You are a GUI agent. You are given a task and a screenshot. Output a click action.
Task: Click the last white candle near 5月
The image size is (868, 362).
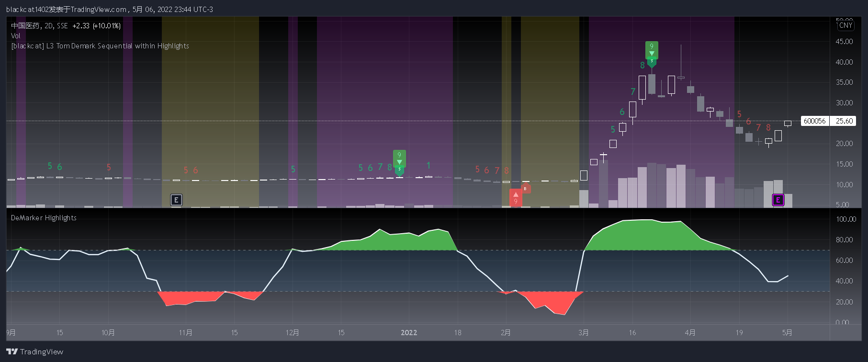pyautogui.click(x=788, y=124)
